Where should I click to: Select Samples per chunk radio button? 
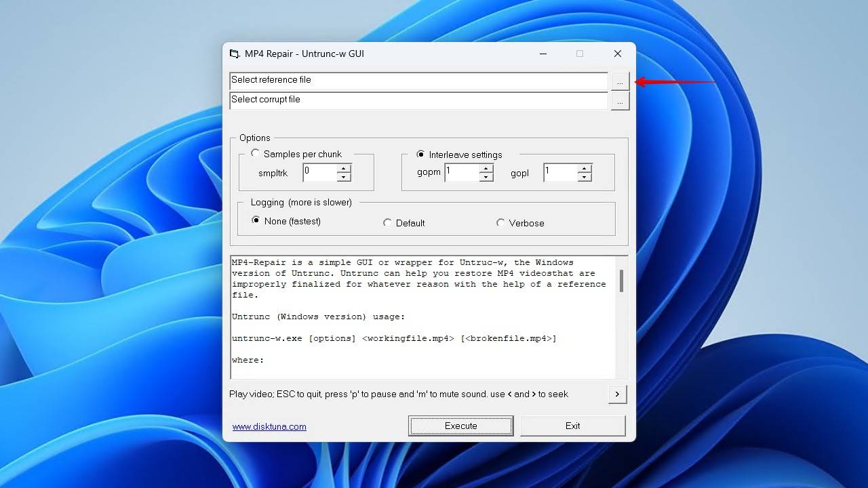[255, 154]
